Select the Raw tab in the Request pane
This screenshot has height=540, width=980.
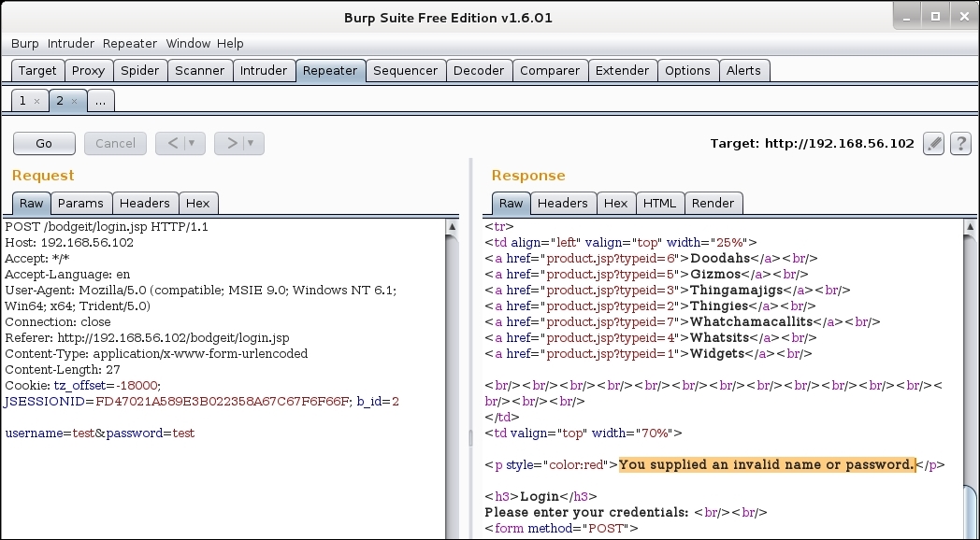(x=31, y=203)
